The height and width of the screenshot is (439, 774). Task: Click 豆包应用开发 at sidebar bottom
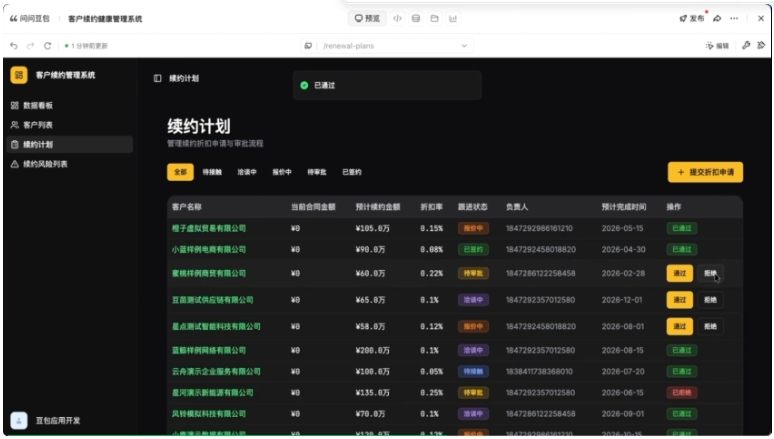(x=58, y=421)
